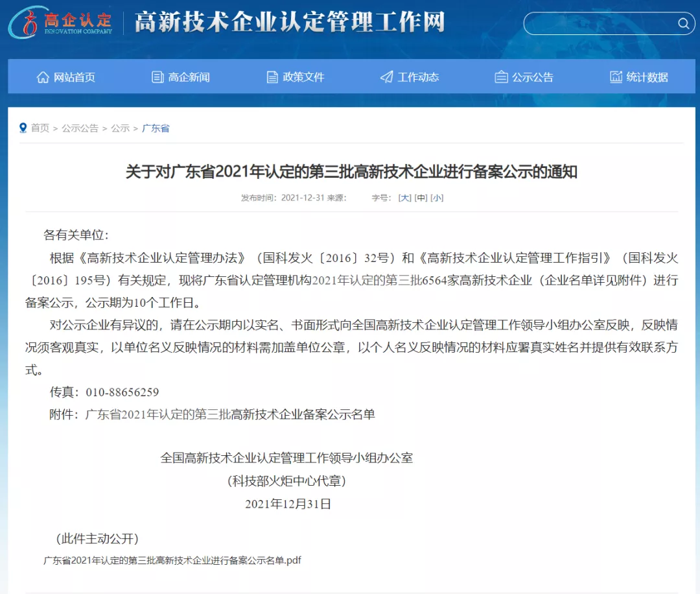The height and width of the screenshot is (594, 700).
Task: Open the 高企新闻 menu item
Action: [189, 77]
